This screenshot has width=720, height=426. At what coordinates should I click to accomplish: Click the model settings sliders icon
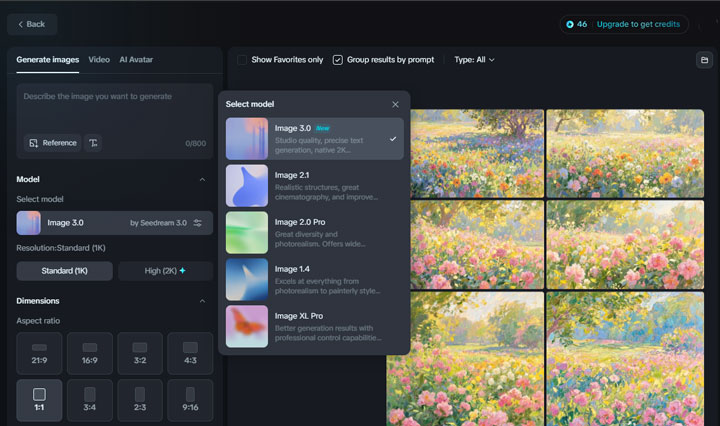tap(198, 223)
